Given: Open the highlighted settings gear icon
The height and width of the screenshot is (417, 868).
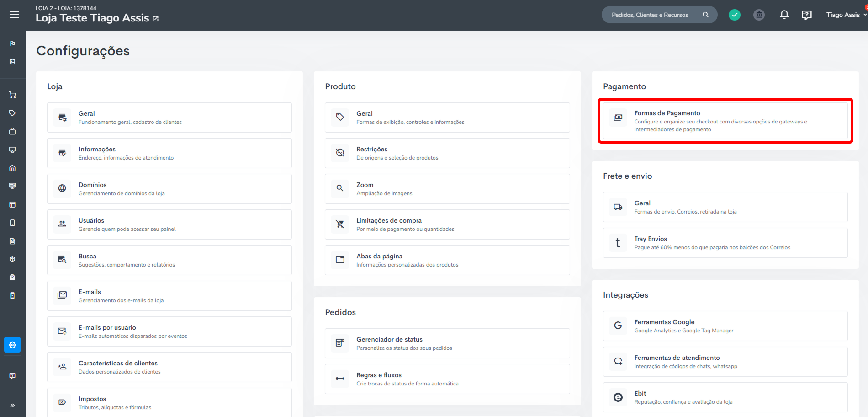Looking at the screenshot, I should pos(12,345).
